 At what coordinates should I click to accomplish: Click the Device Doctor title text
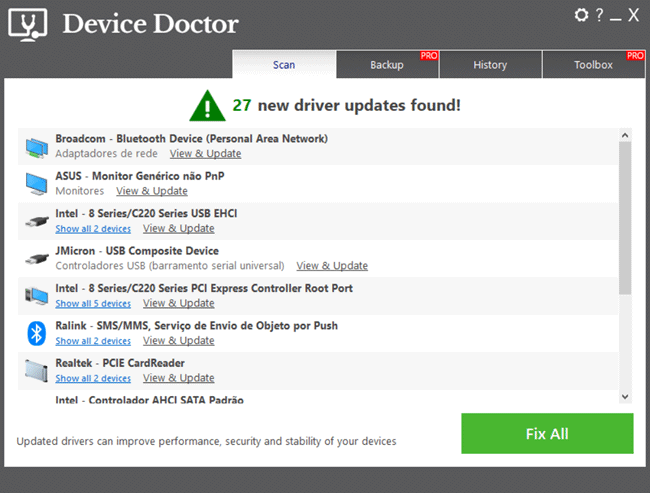coord(150,24)
